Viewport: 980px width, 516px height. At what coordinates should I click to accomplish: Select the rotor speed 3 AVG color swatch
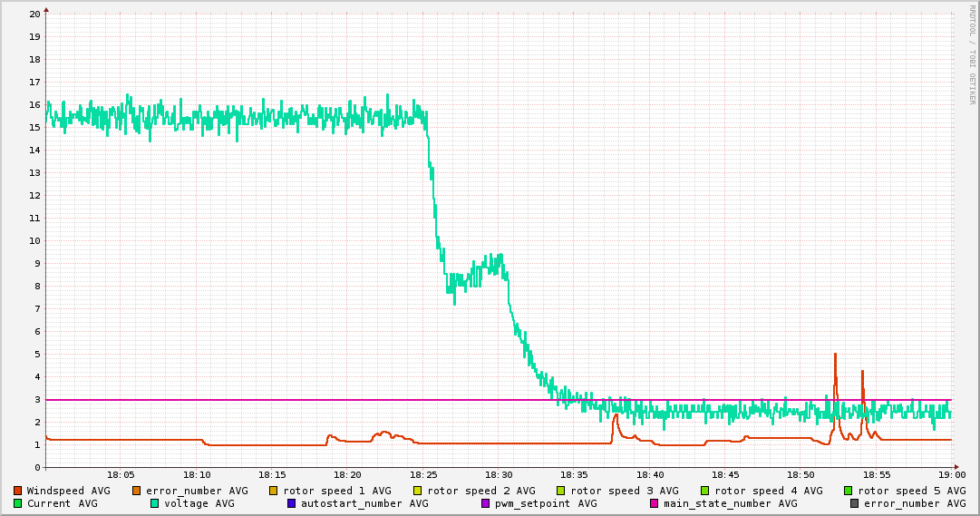(561, 491)
